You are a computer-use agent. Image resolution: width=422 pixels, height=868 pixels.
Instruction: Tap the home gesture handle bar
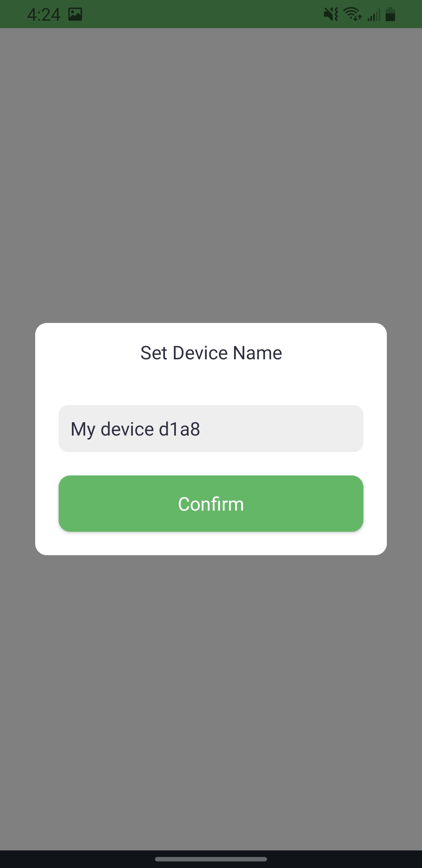[211, 859]
